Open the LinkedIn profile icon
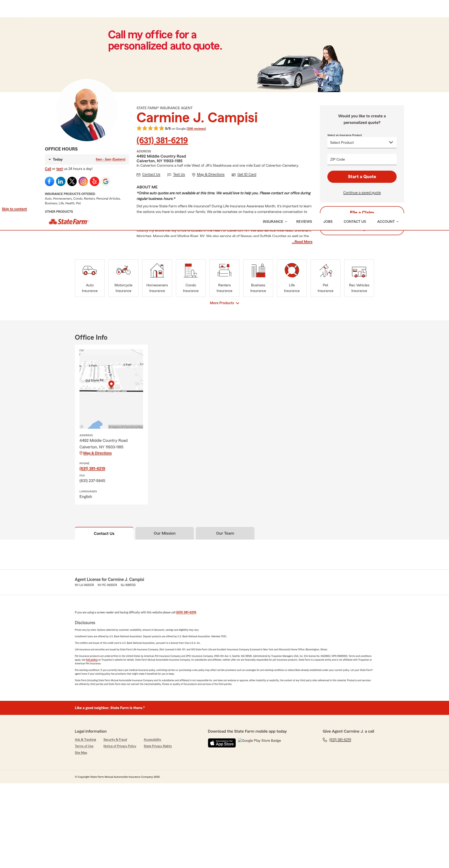The height and width of the screenshot is (868, 449). point(61,182)
